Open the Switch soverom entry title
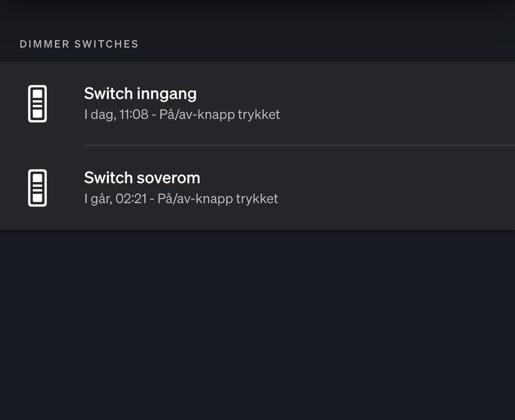The width and height of the screenshot is (515, 420). point(142,178)
